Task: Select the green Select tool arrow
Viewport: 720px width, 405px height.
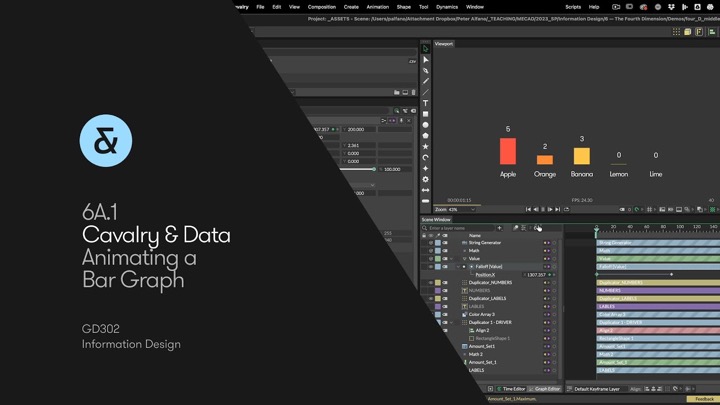Action: [426, 49]
